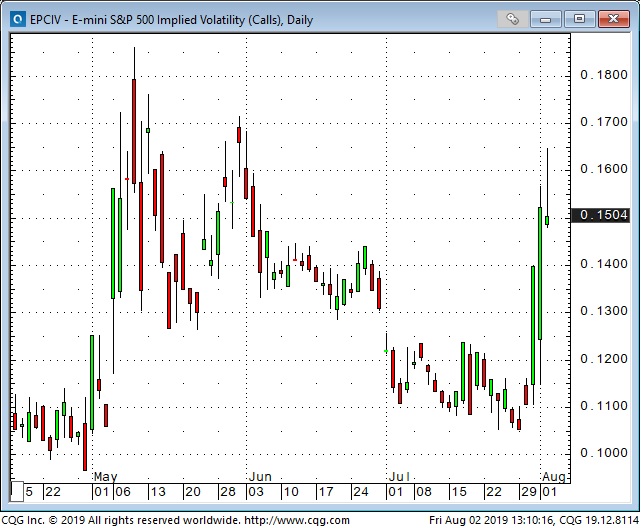
Task: Click the Aug month label on the time axis
Action: click(x=554, y=477)
